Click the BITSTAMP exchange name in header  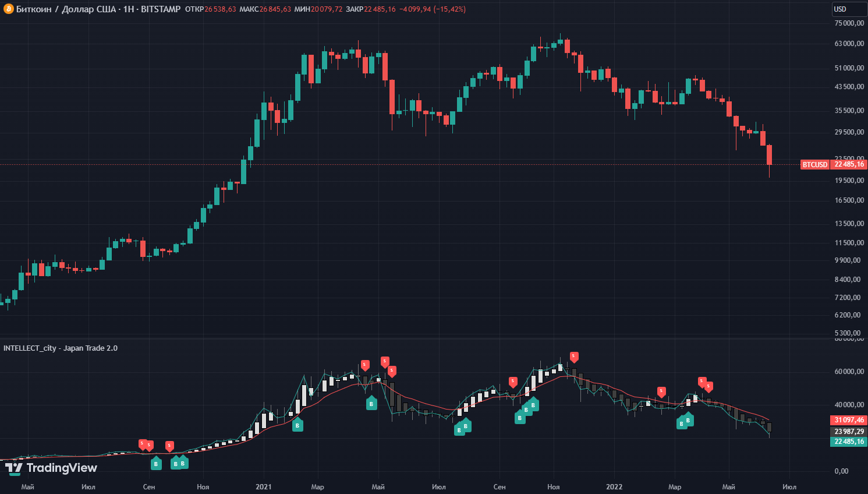point(161,9)
